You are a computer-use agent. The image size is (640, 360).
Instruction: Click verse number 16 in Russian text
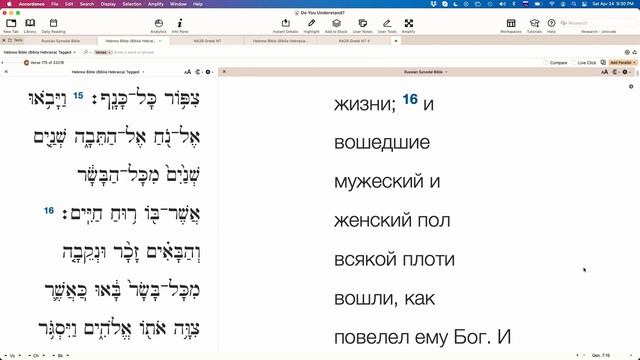[410, 99]
